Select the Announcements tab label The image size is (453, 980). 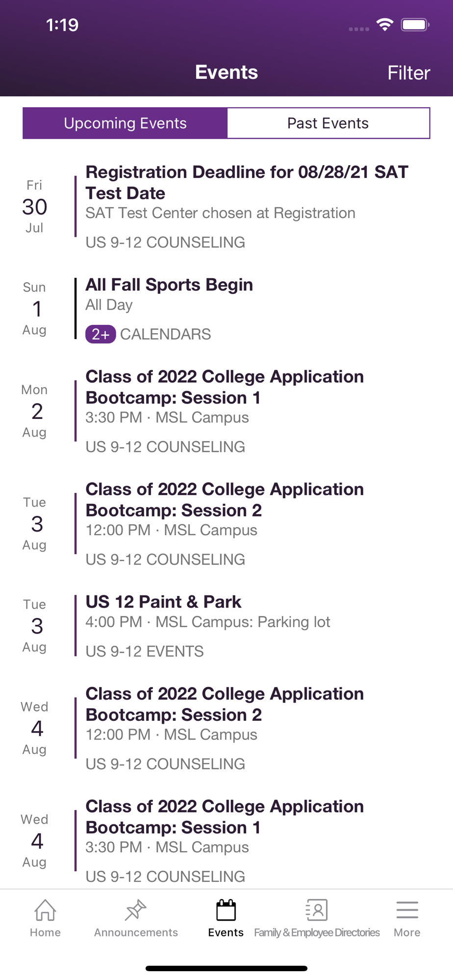(136, 932)
